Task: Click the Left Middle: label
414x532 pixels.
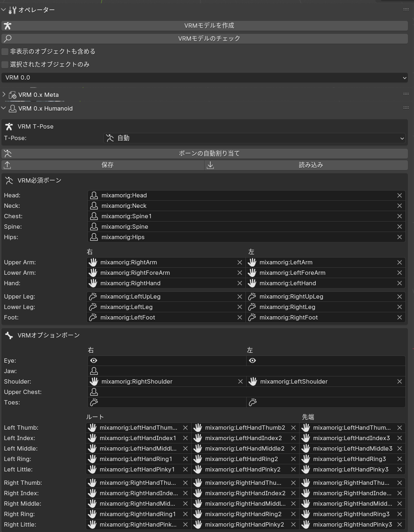Action: point(21,448)
